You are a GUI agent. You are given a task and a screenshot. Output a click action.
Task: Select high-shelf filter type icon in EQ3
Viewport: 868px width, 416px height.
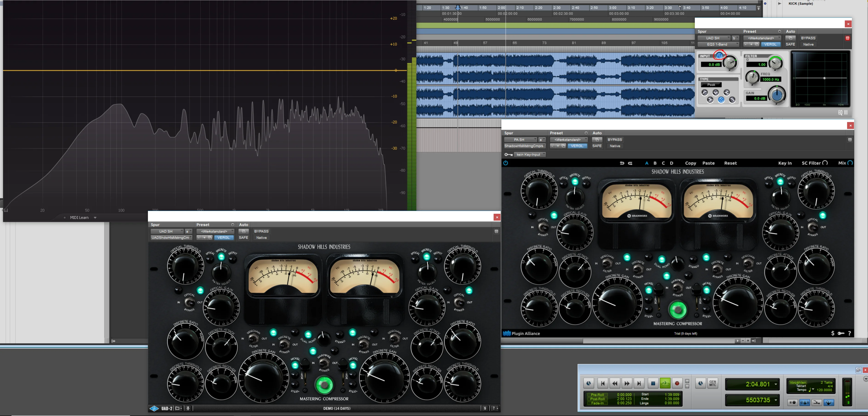tap(727, 93)
